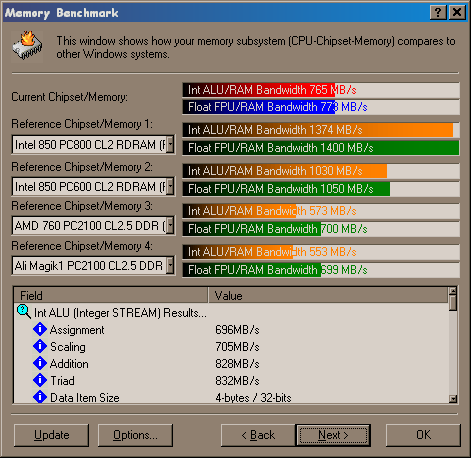Screen dimensions: 471x458
Task: Click the info icon next to Triad
Action: 40,380
